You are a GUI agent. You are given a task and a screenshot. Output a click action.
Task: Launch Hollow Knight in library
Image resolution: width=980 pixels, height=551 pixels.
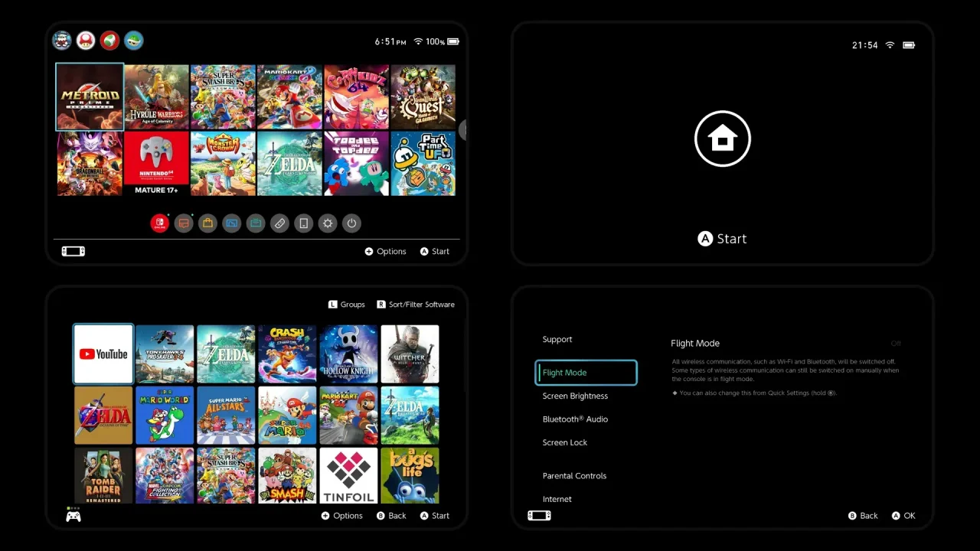point(348,354)
